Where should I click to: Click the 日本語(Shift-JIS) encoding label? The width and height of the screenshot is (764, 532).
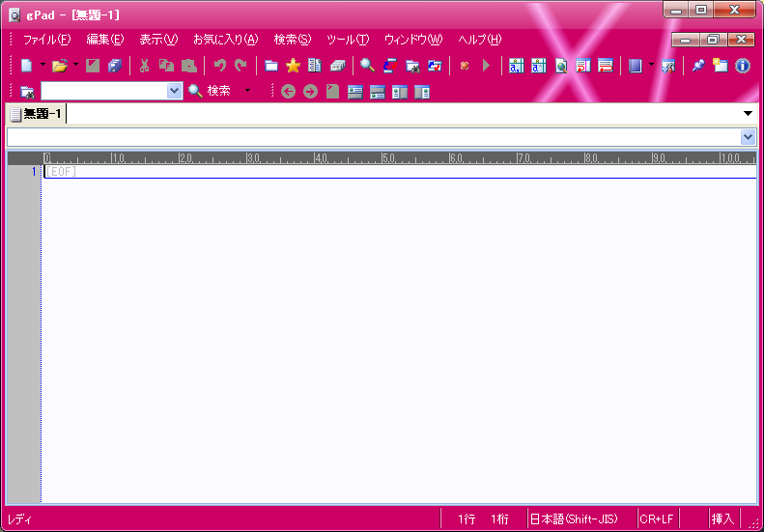tap(574, 518)
